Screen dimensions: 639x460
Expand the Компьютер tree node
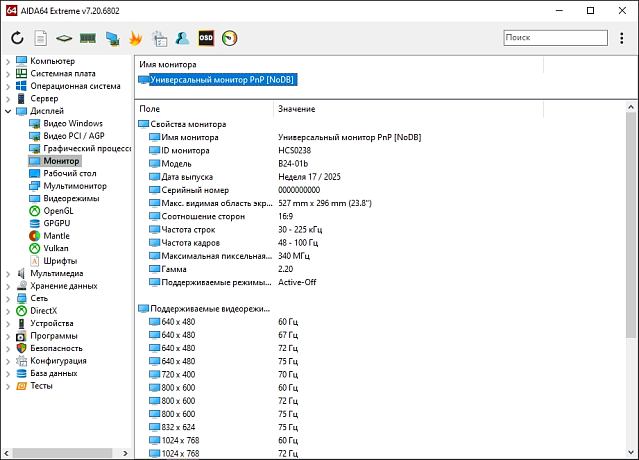(8, 61)
